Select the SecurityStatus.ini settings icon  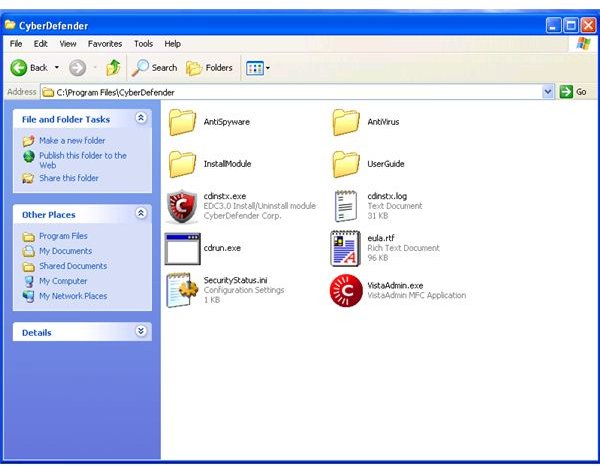click(x=182, y=290)
